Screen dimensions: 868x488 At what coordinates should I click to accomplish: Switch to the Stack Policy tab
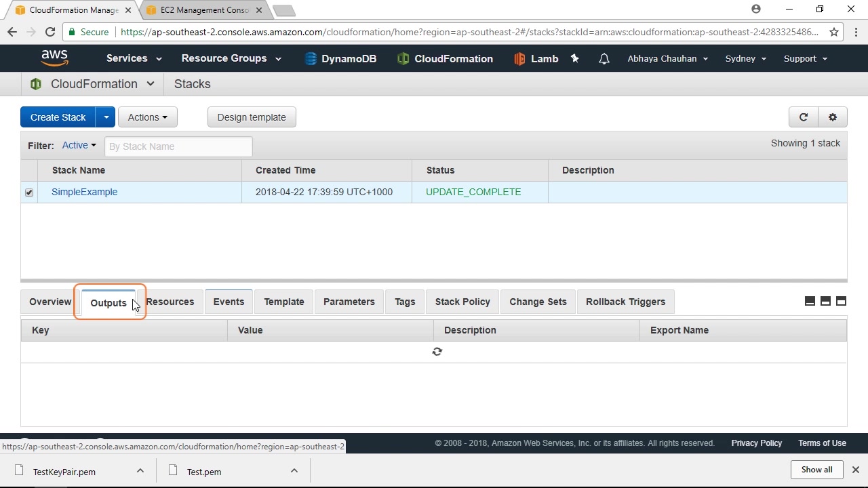(462, 302)
